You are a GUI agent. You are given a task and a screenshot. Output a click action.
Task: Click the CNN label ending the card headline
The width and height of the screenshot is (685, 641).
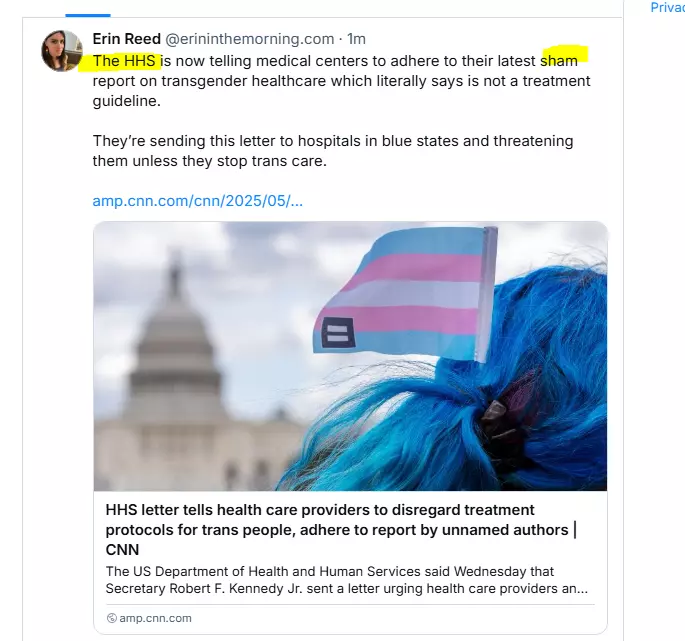point(122,550)
